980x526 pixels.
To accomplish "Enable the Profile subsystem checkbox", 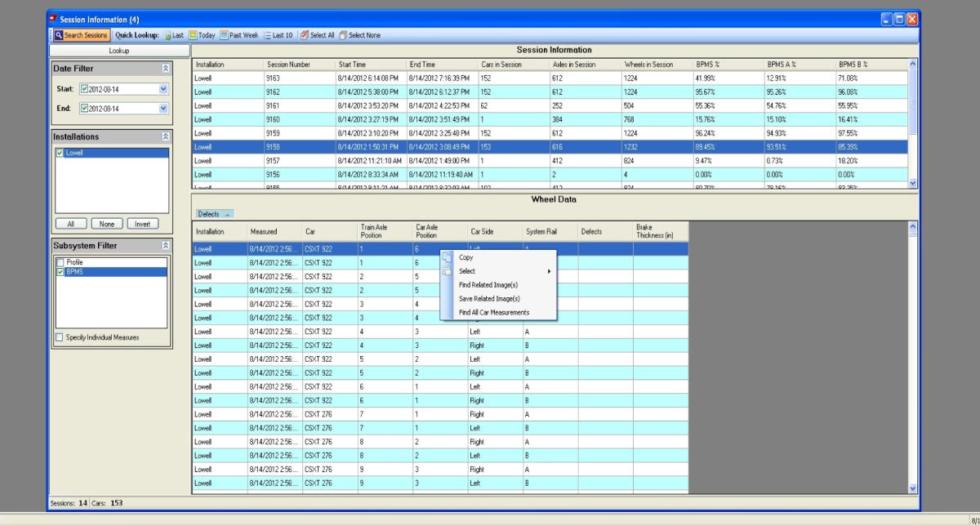I will pos(60,262).
